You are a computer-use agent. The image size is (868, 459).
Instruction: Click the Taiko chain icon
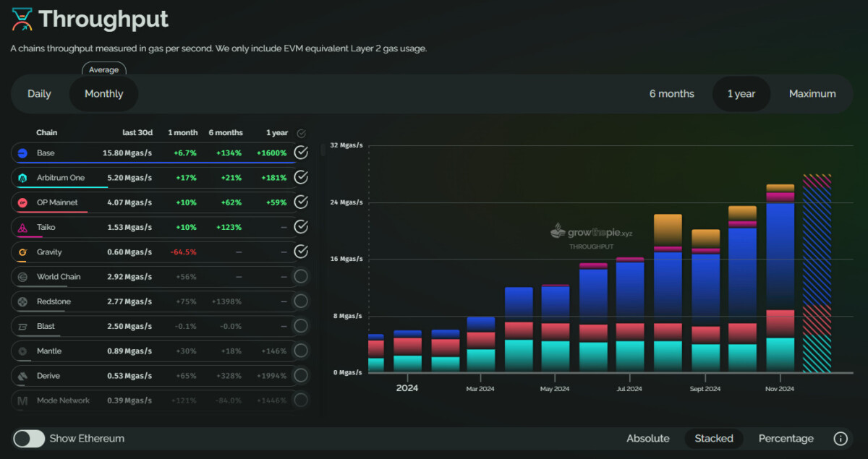[22, 228]
